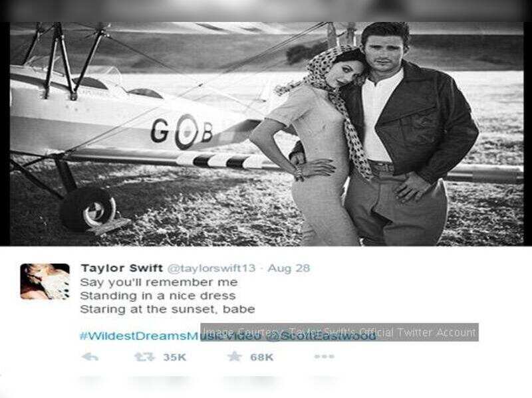Click the Taylor Swift display name
This screenshot has height=398, width=532.
pos(122,268)
